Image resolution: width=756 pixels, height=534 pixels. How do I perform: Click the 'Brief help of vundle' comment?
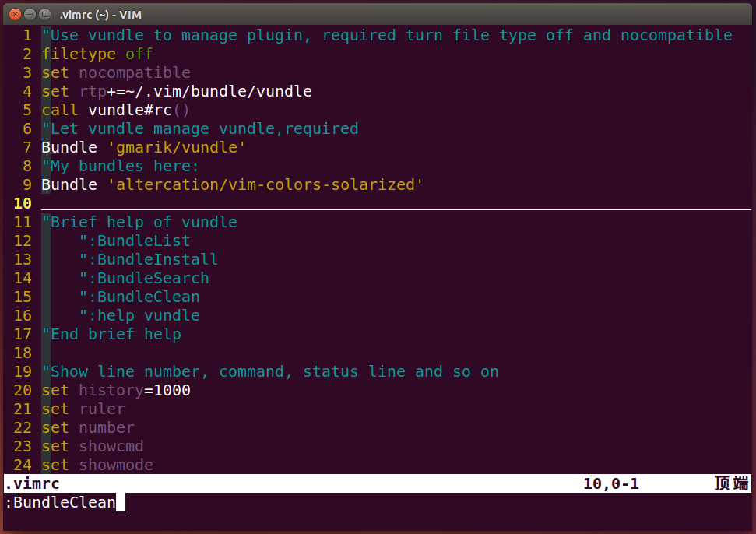pyautogui.click(x=139, y=222)
